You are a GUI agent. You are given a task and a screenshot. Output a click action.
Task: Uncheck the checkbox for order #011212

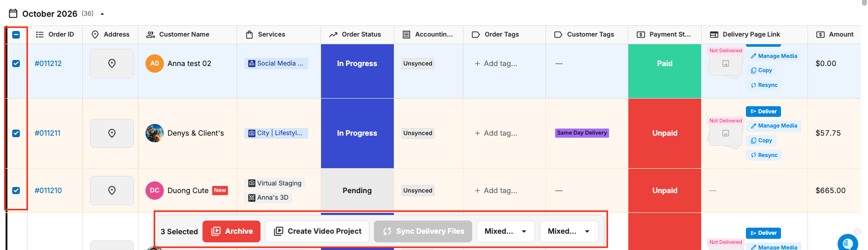click(x=16, y=64)
